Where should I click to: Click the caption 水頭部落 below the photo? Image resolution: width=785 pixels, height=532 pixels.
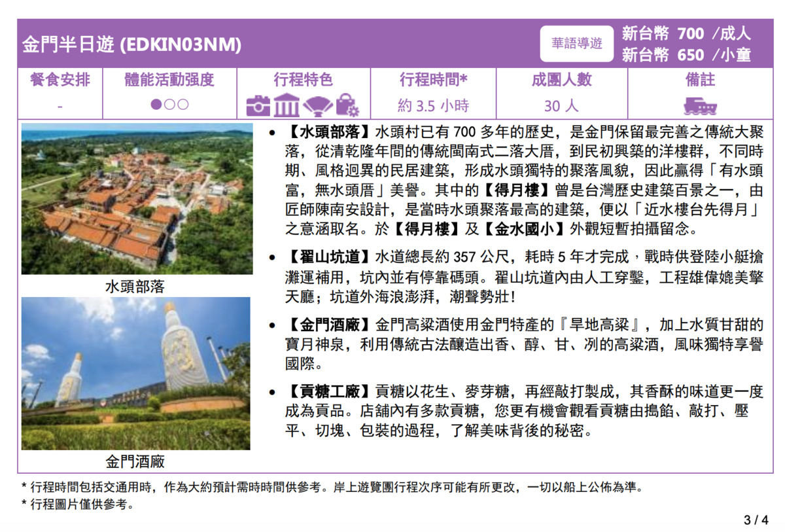click(135, 287)
